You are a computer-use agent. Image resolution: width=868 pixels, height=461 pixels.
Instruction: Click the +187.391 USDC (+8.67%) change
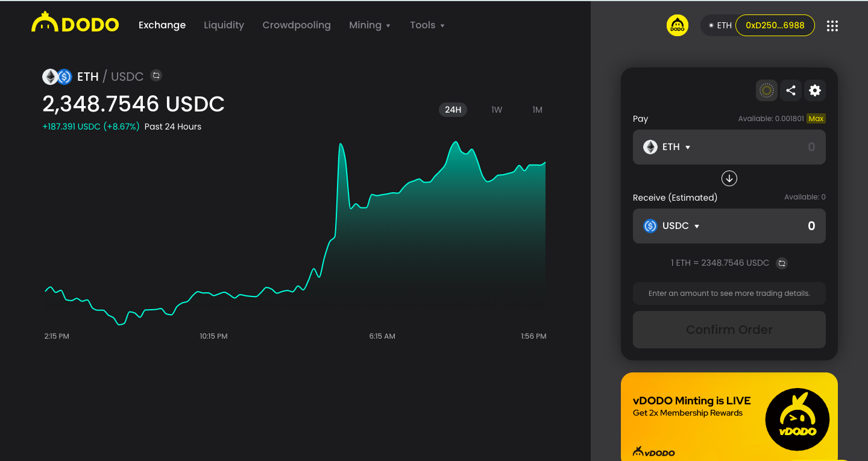(x=91, y=127)
